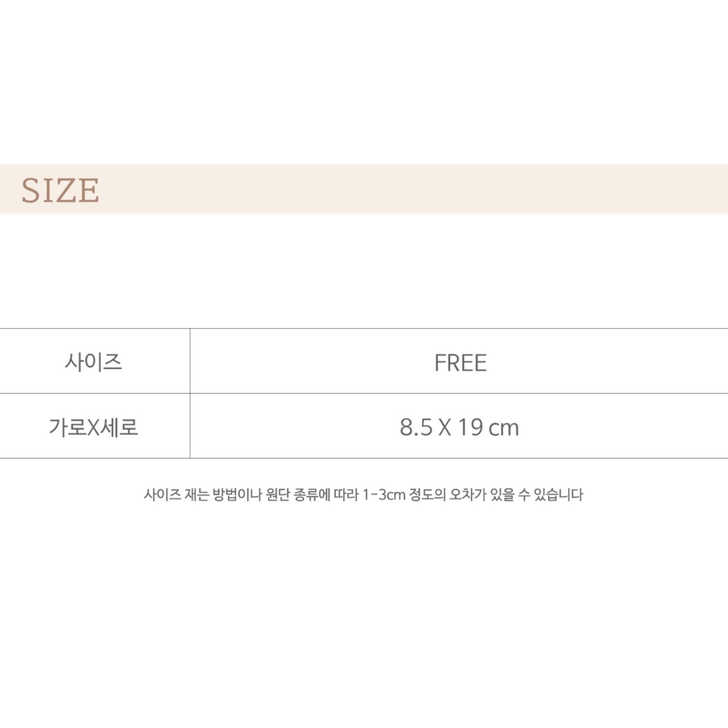Click the 19 height number

471,428
